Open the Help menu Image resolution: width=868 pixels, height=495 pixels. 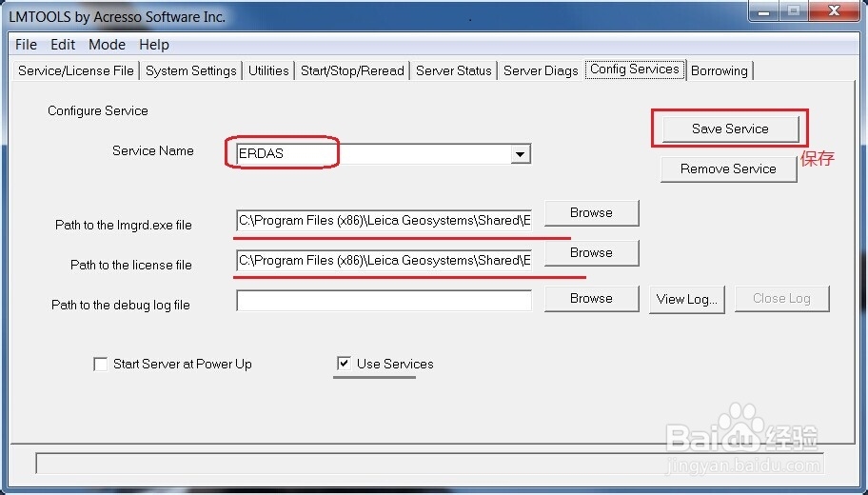point(154,45)
